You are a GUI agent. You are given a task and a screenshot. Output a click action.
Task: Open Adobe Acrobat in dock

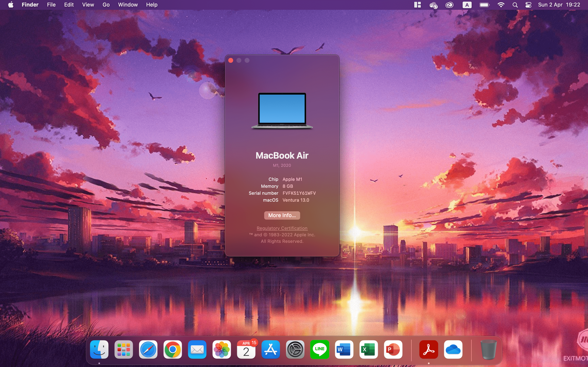tap(429, 349)
